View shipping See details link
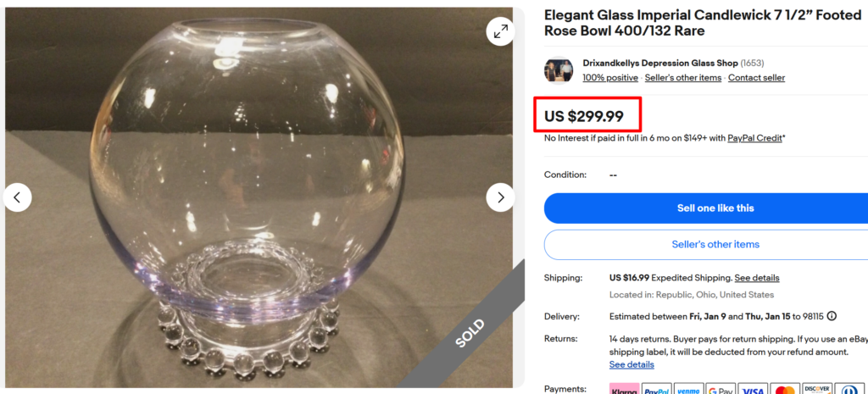This screenshot has height=394, width=868. (x=757, y=278)
